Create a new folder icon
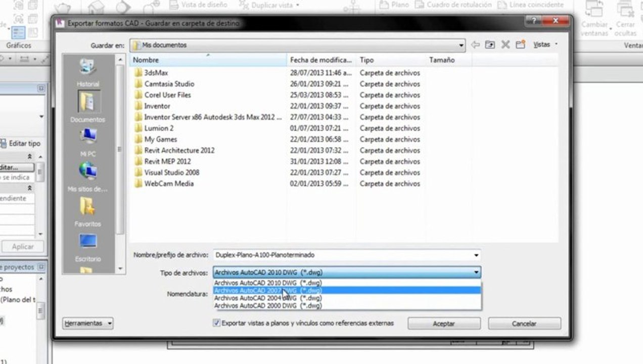 click(x=520, y=44)
